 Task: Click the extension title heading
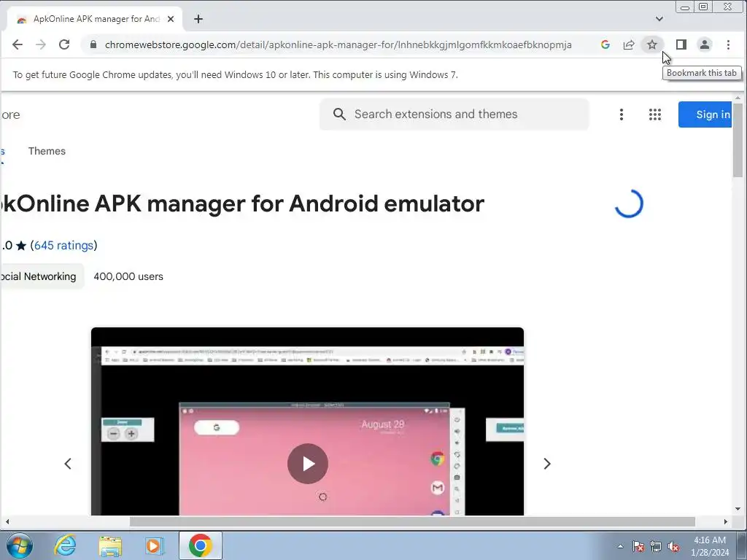click(242, 204)
